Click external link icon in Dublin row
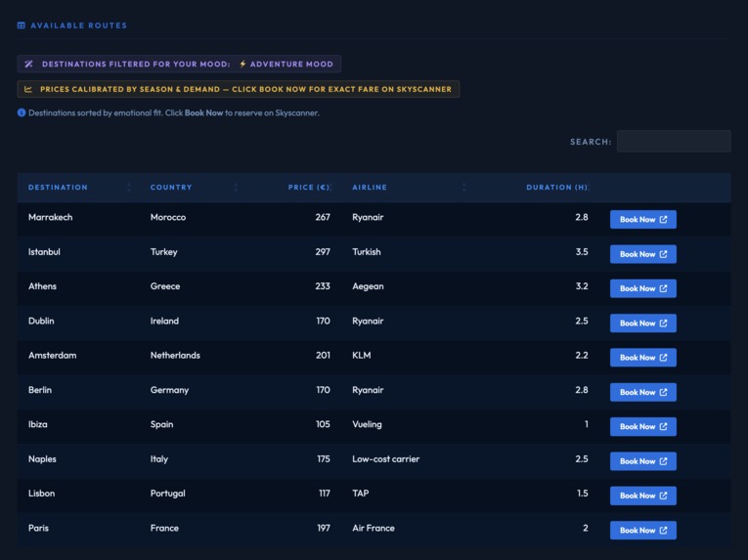 pos(663,323)
